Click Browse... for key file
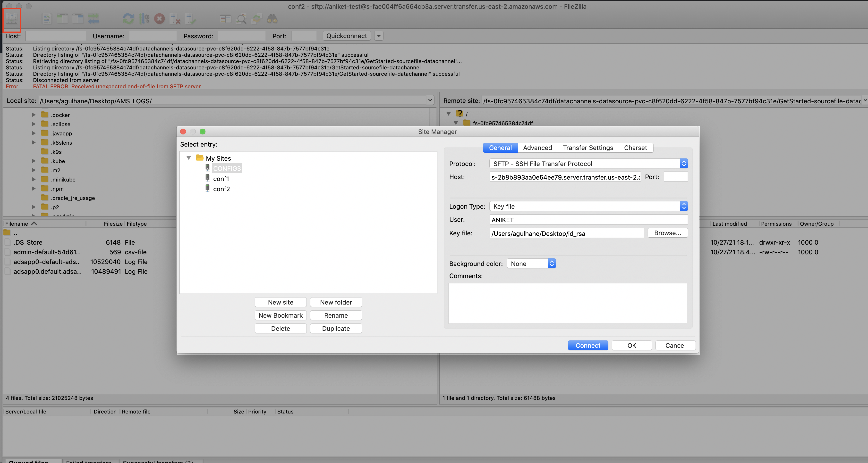This screenshot has height=463, width=868. pyautogui.click(x=667, y=233)
